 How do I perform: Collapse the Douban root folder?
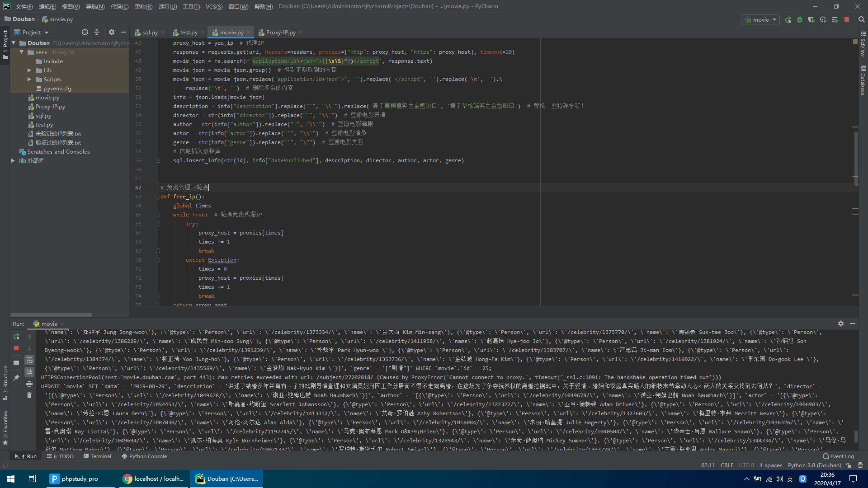(14, 43)
